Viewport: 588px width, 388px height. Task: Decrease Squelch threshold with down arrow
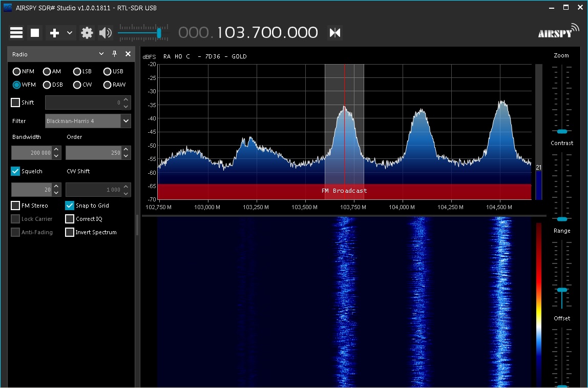click(x=56, y=193)
